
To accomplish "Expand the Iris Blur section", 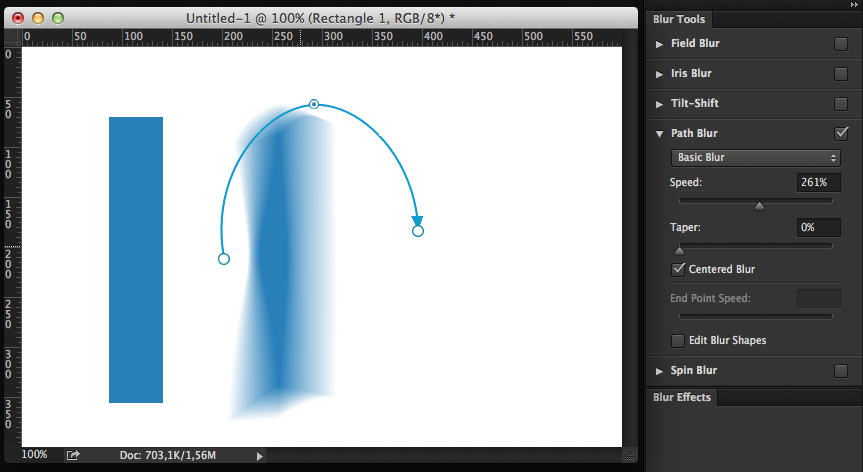I will coord(659,74).
